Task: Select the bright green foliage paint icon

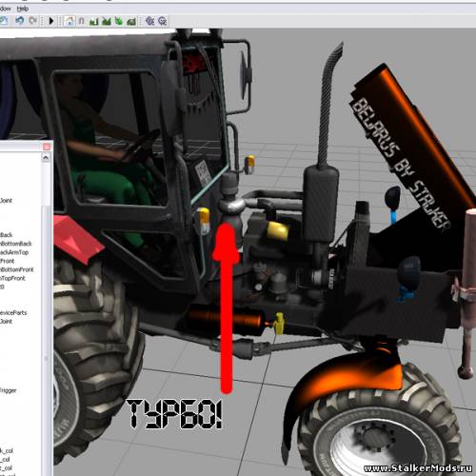Action: click(119, 21)
